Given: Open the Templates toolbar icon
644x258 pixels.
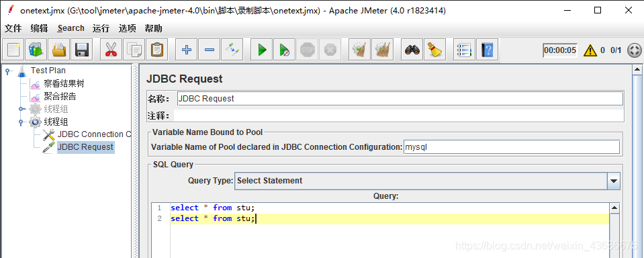Looking at the screenshot, I should (x=37, y=50).
